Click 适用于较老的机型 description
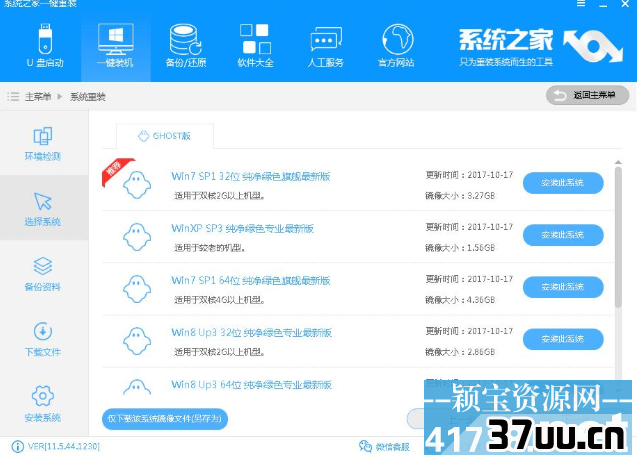Viewport: 637px width, 460px height. click(210, 248)
